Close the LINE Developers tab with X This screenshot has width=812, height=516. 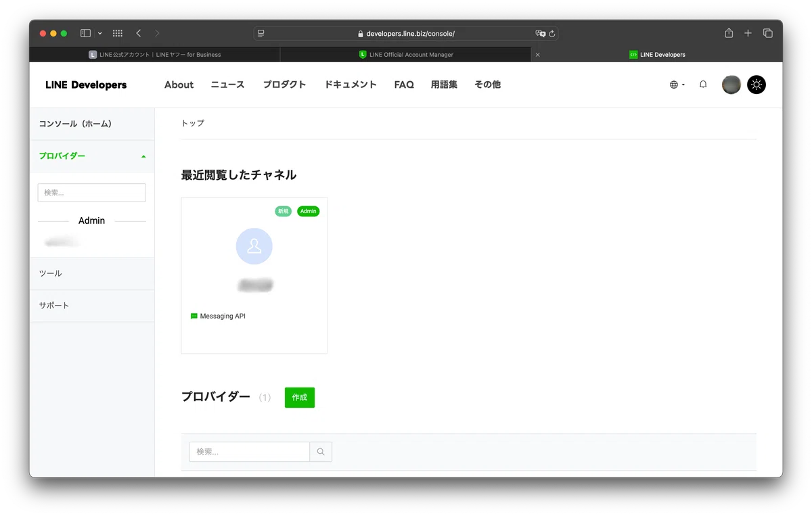538,55
